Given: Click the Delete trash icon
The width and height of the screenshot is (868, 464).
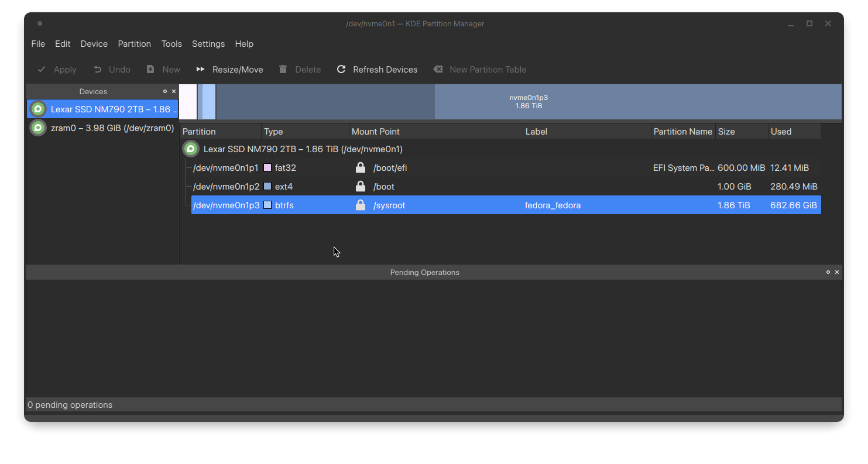Looking at the screenshot, I should (283, 70).
